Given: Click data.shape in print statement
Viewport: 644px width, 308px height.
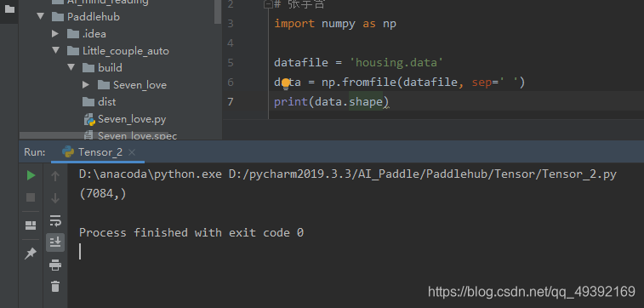Looking at the screenshot, I should tap(349, 102).
